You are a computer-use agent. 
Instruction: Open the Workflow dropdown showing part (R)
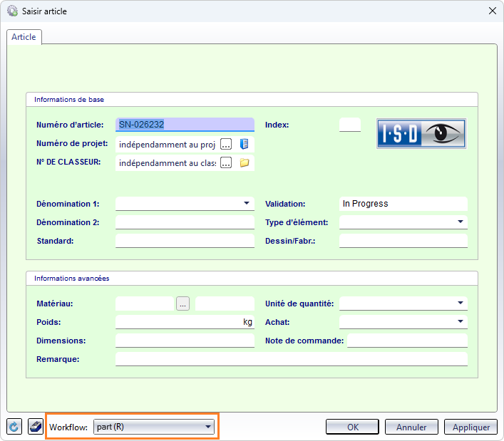154,427
